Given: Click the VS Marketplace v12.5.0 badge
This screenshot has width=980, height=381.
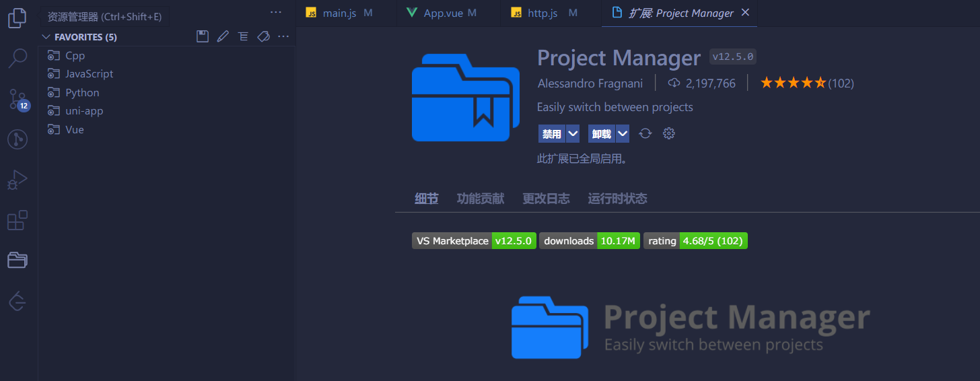Looking at the screenshot, I should pyautogui.click(x=474, y=241).
